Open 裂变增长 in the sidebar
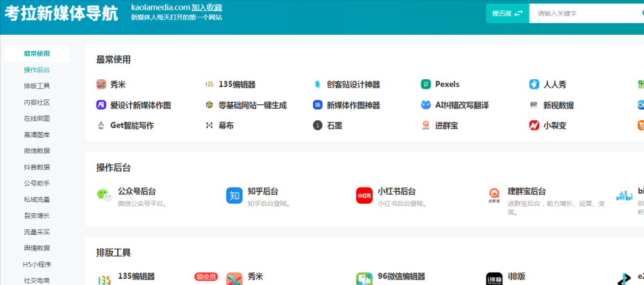This screenshot has height=285, width=644. 37,215
